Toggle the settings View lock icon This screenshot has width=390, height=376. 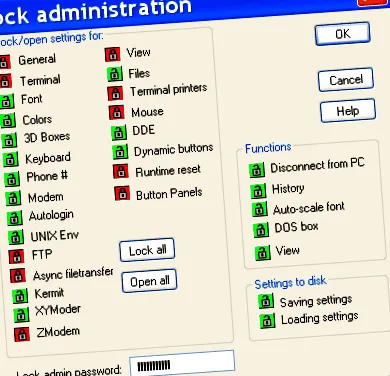(x=112, y=54)
